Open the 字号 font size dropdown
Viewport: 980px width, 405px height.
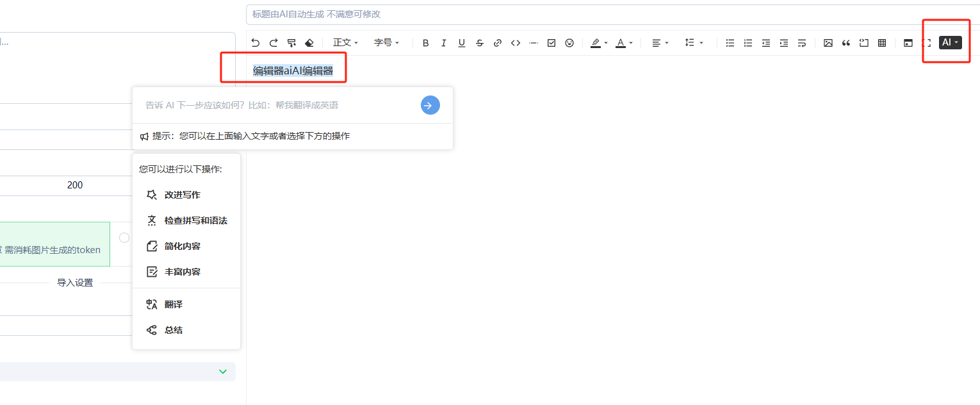pos(386,43)
